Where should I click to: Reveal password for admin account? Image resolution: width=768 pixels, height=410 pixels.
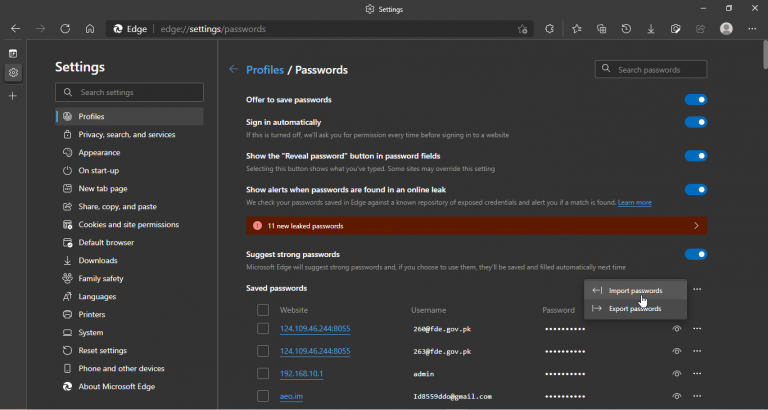click(677, 374)
